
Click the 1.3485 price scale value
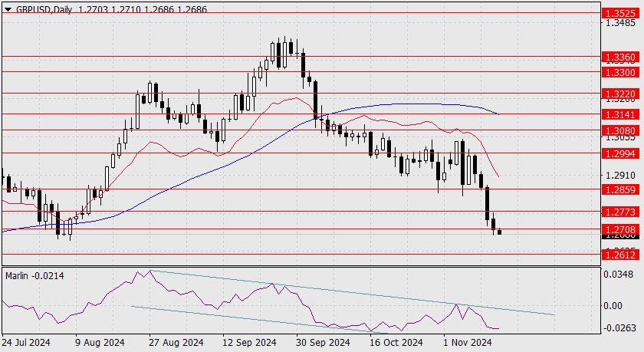click(620, 24)
